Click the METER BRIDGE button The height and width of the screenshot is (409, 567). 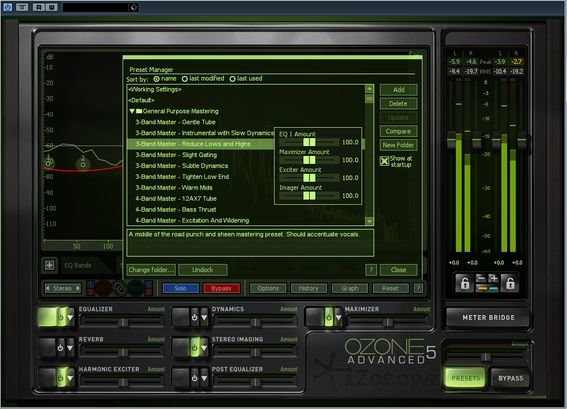[488, 318]
